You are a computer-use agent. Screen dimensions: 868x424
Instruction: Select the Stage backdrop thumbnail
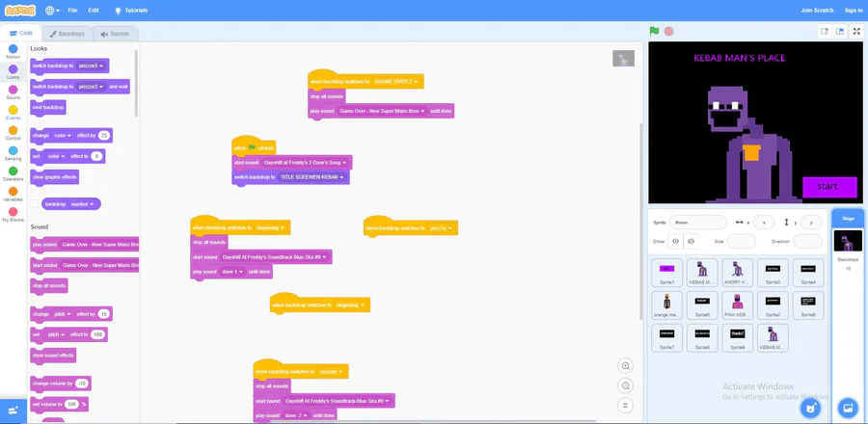tap(848, 241)
